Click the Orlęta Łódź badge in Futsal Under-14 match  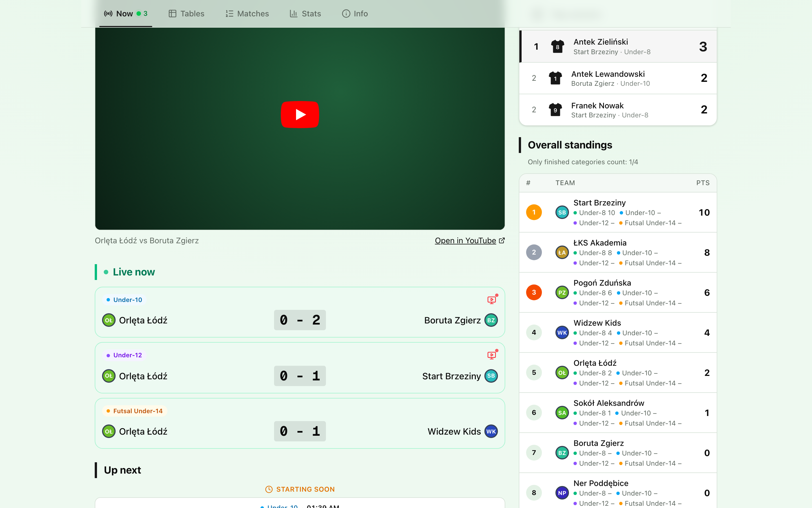coord(109,432)
